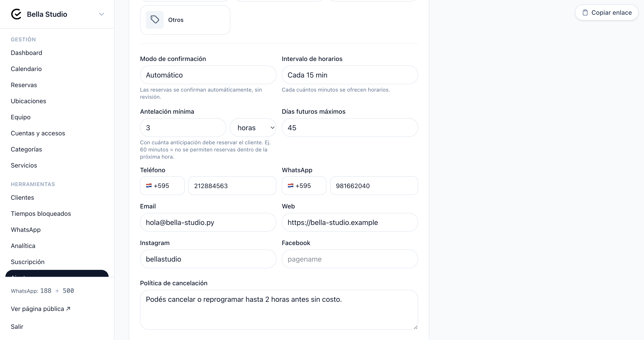Image resolution: width=644 pixels, height=340 pixels.
Task: Click the Paraguay flag in Teléfono code
Action: [x=149, y=186]
